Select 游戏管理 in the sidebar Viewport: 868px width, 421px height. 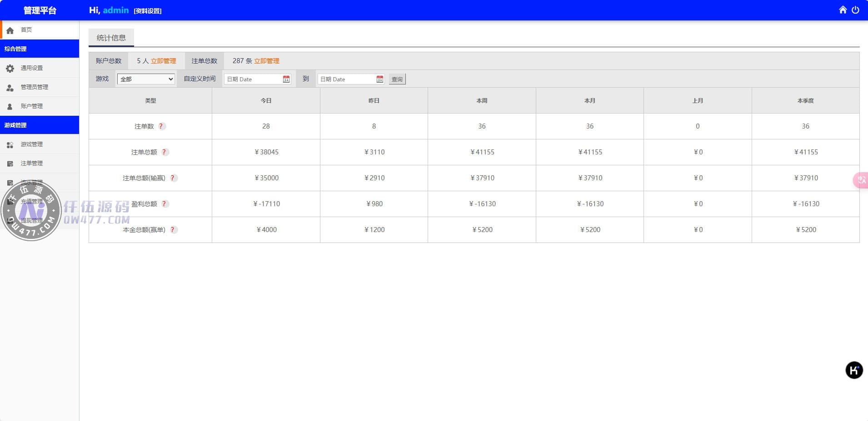pos(31,144)
